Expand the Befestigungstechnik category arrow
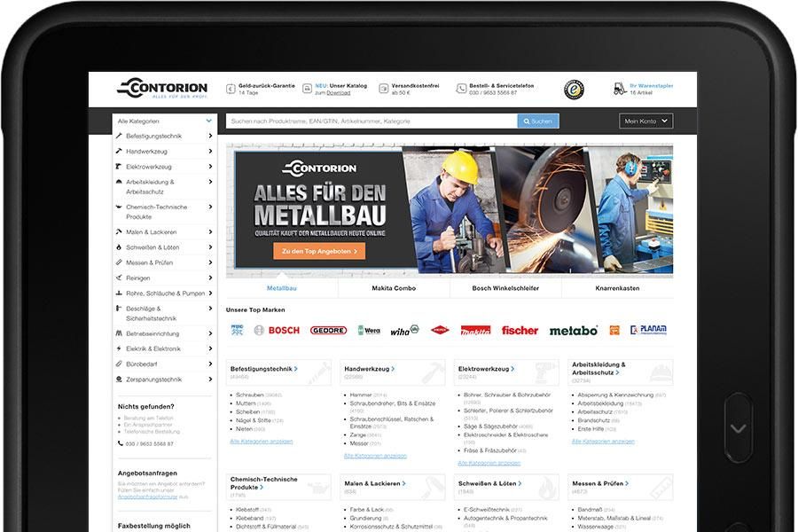The image size is (798, 532). [209, 136]
